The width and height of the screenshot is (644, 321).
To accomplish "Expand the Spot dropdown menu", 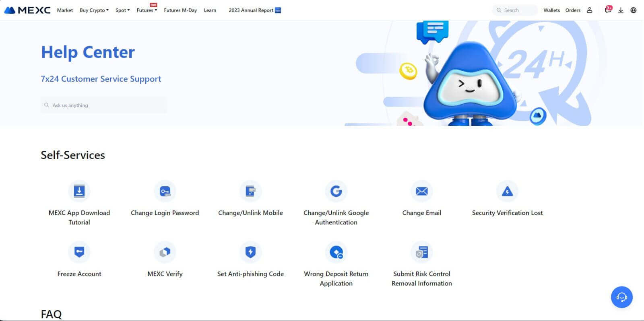I will [x=122, y=10].
